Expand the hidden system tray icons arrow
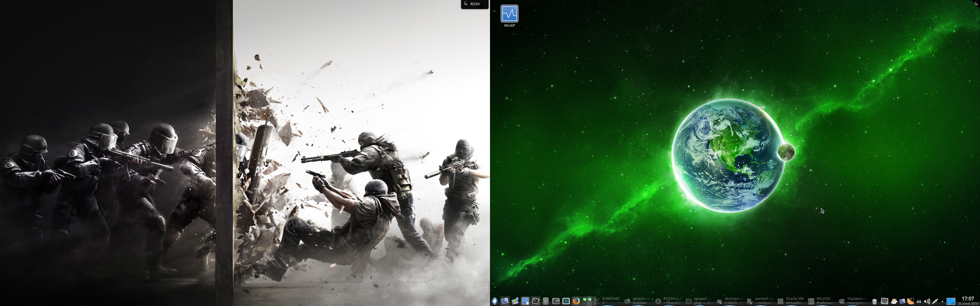Viewport: 980px width, 306px height. [x=942, y=301]
